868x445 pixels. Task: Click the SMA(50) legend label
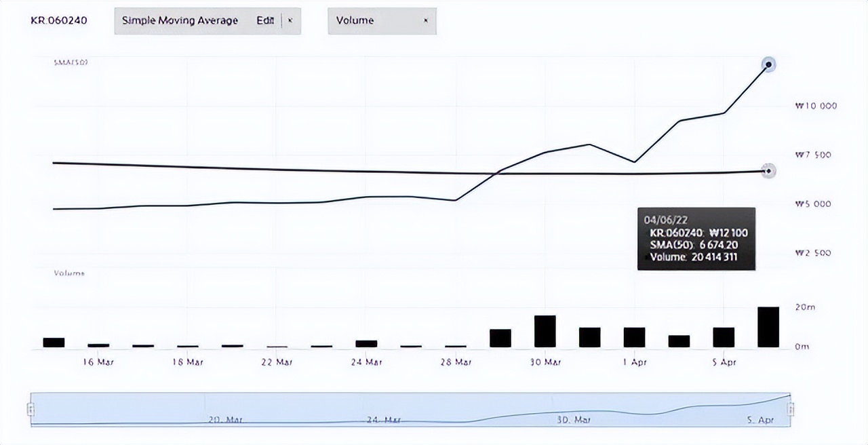point(71,62)
